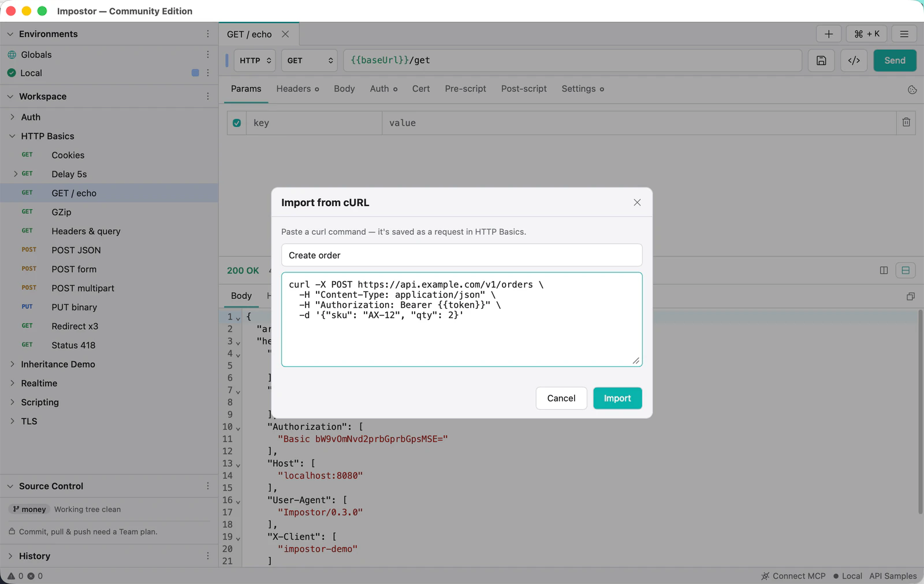Screen dimensions: 924x584
Task: Open the cookies icon near tabs
Action: (x=912, y=89)
